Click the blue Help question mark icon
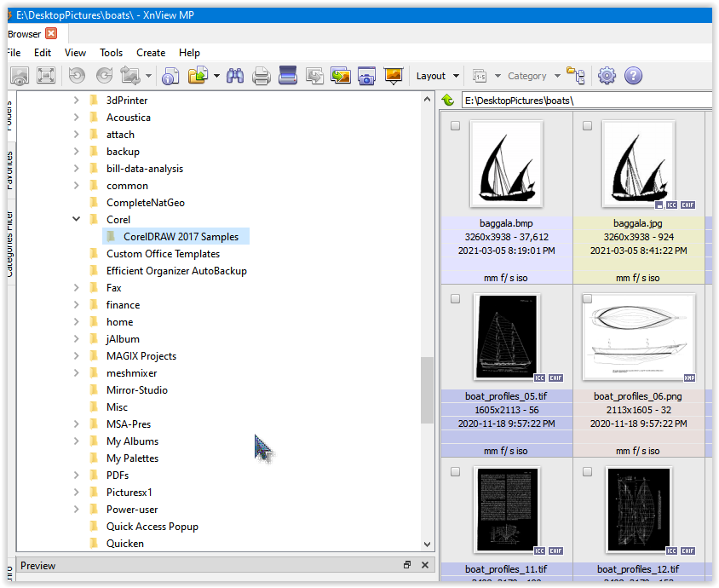 tap(633, 76)
